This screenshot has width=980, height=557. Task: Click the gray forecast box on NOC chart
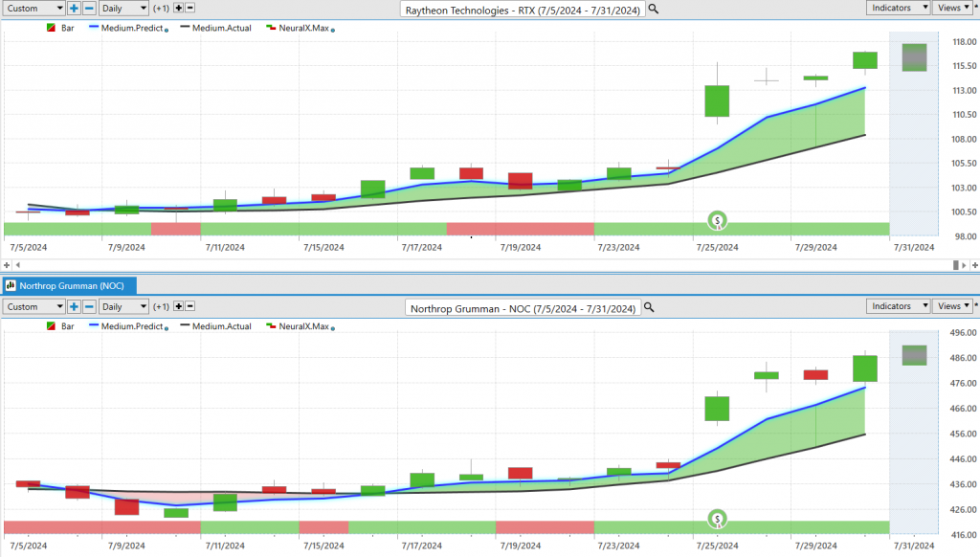coord(914,355)
